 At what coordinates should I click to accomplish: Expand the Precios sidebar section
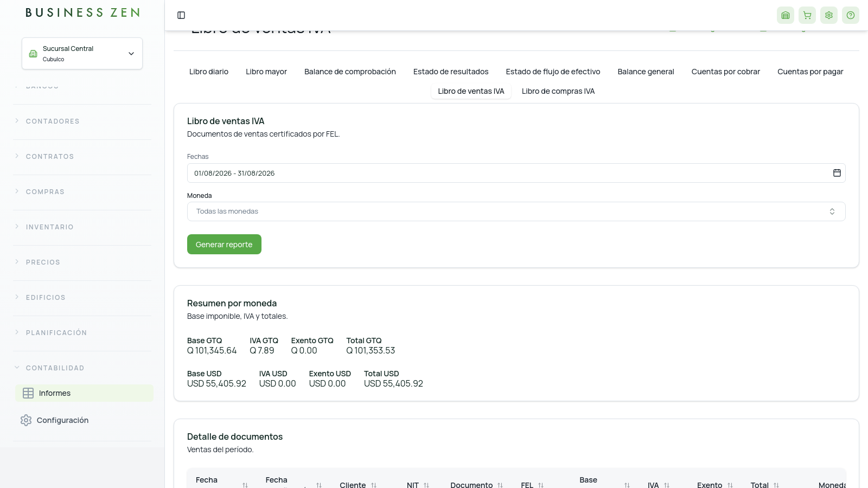pyautogui.click(x=82, y=262)
